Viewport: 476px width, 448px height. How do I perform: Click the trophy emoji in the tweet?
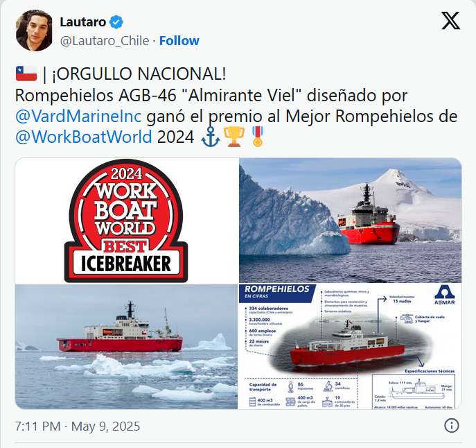(x=234, y=137)
